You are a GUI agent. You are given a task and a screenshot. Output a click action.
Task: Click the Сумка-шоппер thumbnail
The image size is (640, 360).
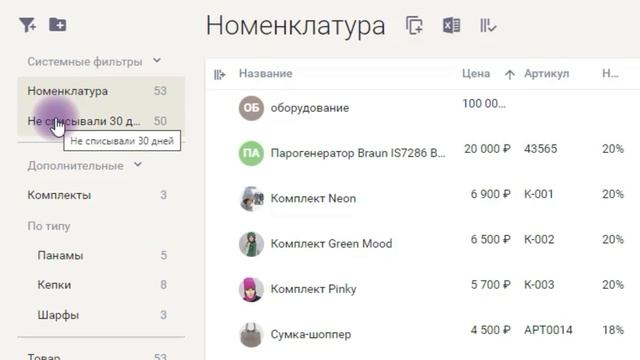[251, 334]
